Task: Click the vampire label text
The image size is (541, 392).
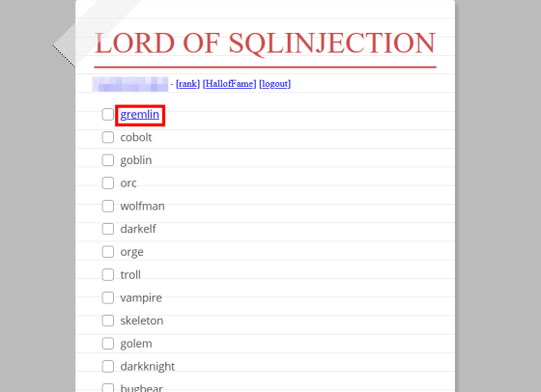Action: coord(141,298)
